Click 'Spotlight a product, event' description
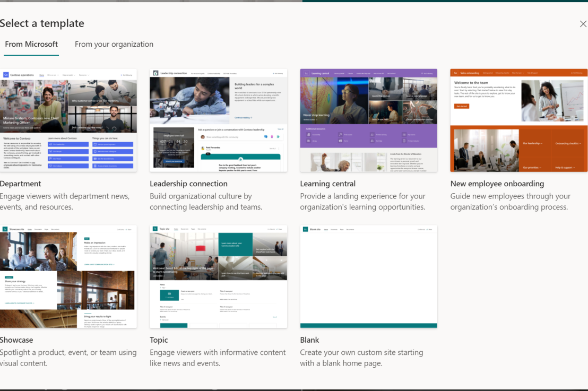The width and height of the screenshot is (588, 391). tap(68, 358)
